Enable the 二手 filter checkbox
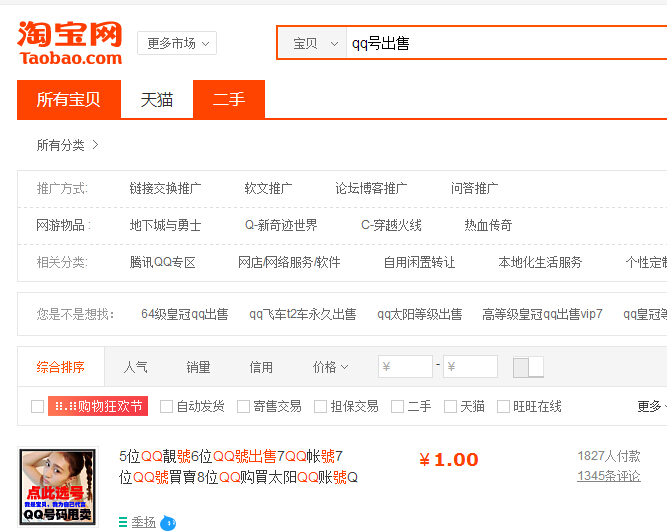The image size is (667, 531). point(397,406)
